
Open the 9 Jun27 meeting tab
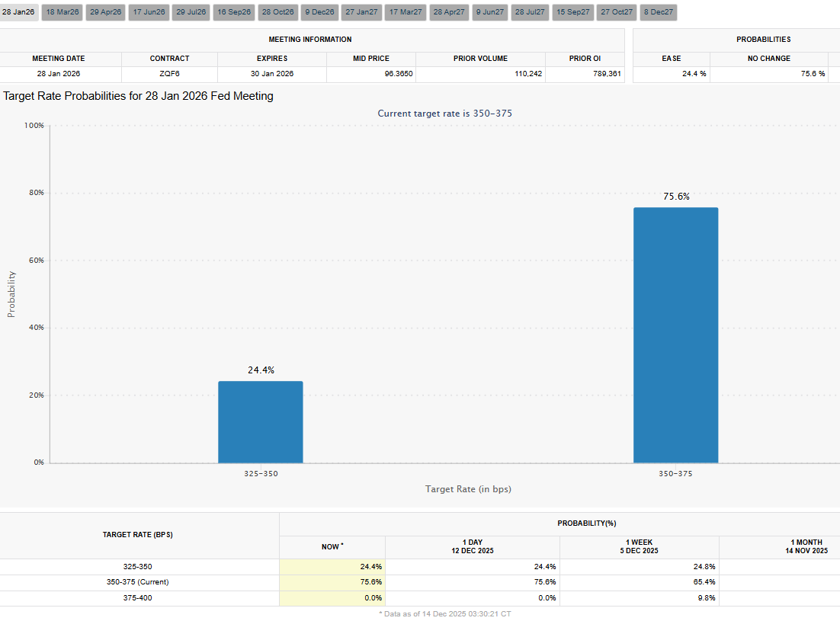coord(490,12)
